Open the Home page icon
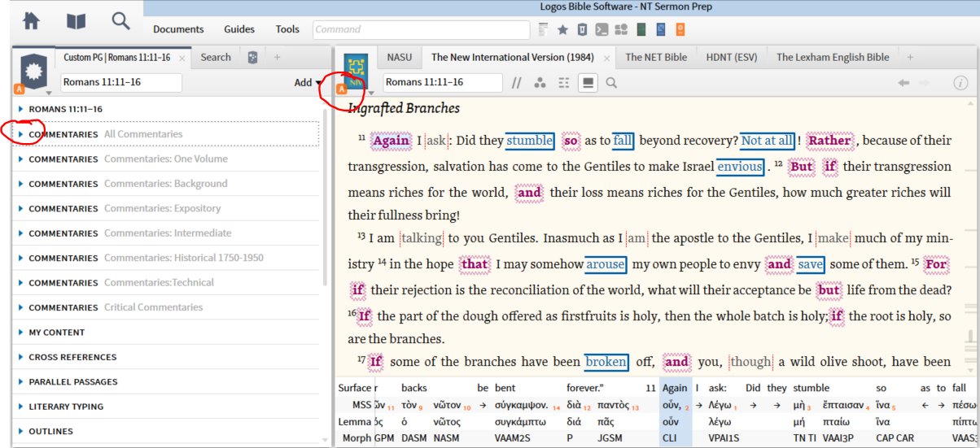Image resolution: width=980 pixels, height=448 pixels. point(31,21)
